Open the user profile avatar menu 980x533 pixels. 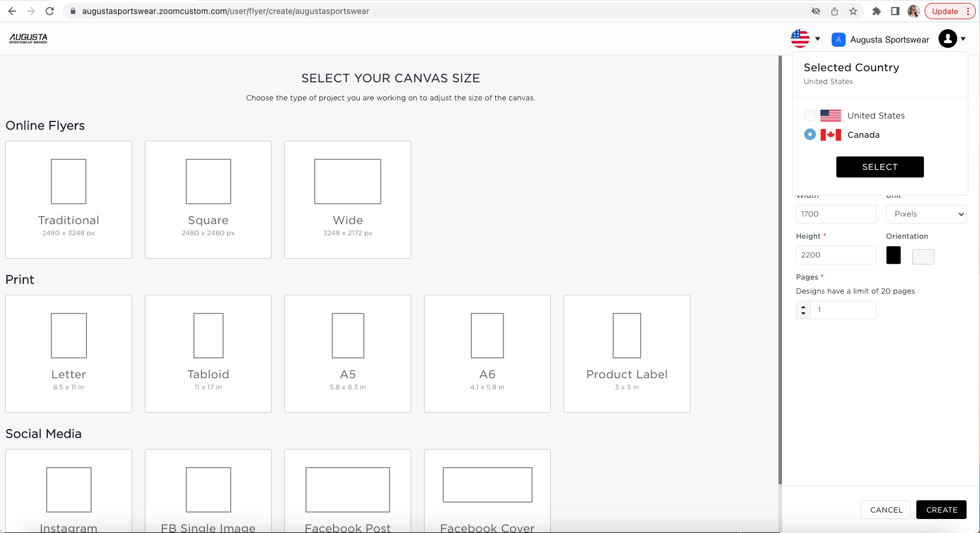pyautogui.click(x=947, y=39)
